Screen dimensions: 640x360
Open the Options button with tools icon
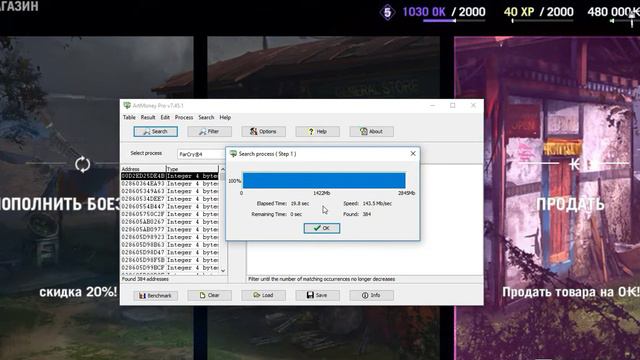point(263,131)
